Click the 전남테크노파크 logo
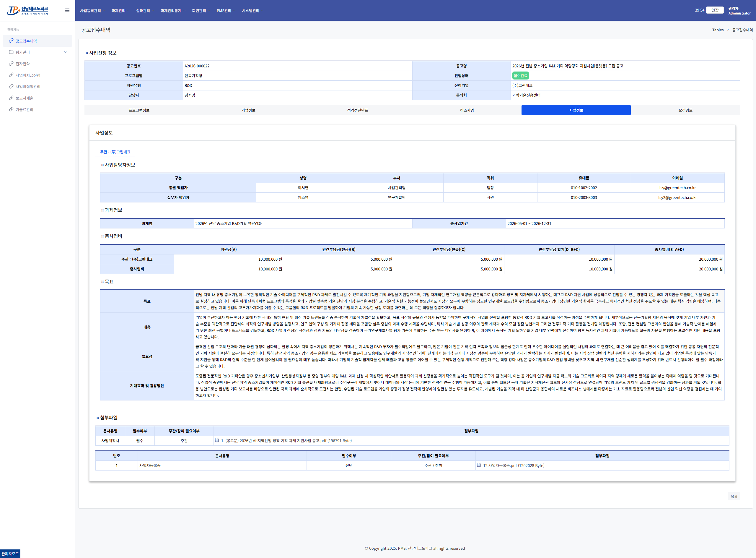The height and width of the screenshot is (558, 756). pos(28,10)
